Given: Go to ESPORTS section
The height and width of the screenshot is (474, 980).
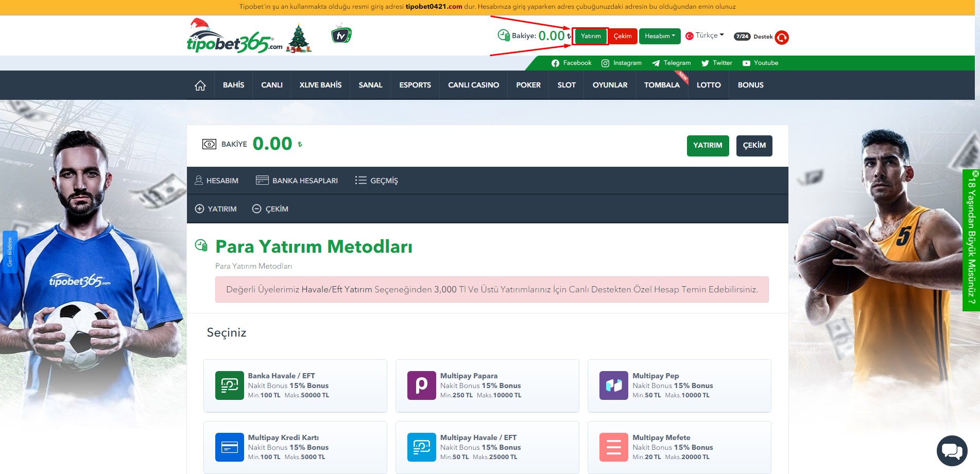Looking at the screenshot, I should [415, 85].
